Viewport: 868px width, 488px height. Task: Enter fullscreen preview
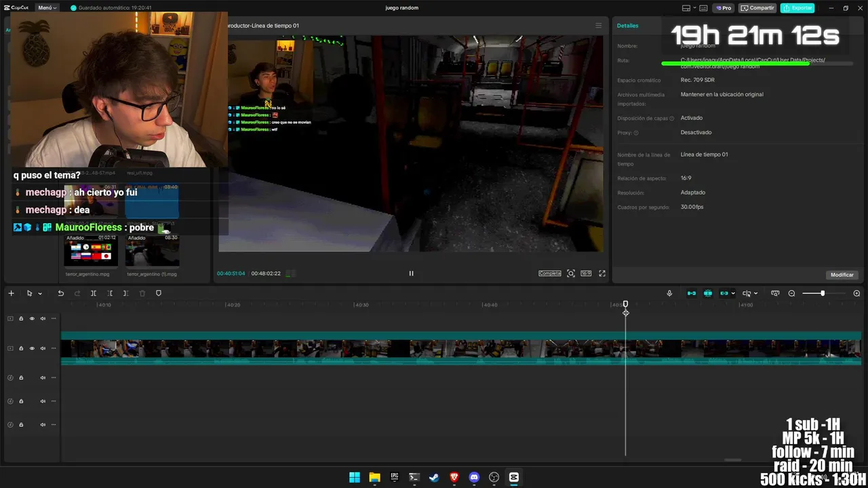pos(601,273)
